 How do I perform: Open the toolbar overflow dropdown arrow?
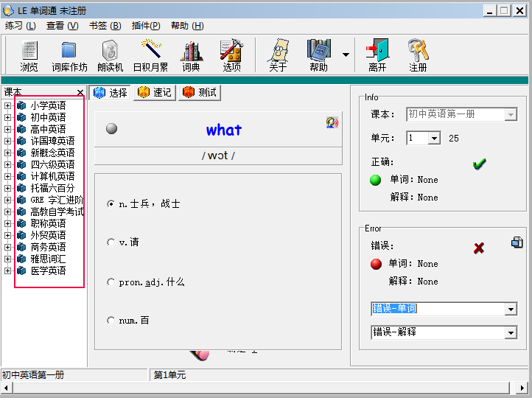[x=346, y=55]
